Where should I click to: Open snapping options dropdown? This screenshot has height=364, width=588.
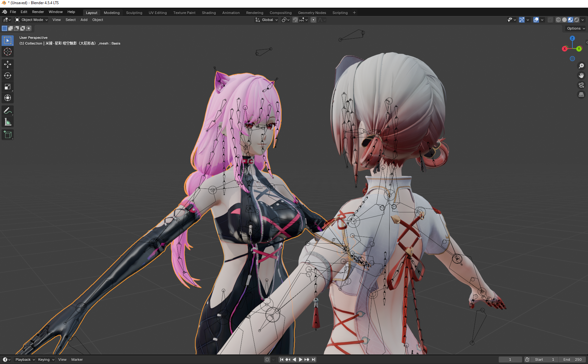pyautogui.click(x=304, y=20)
